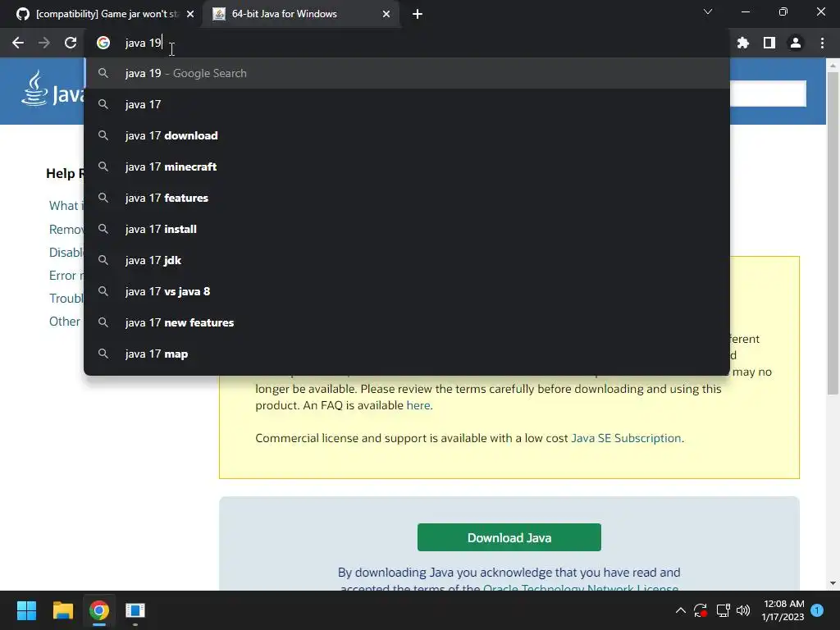This screenshot has height=630, width=840.
Task: Open the Windows Start menu
Action: coord(26,610)
